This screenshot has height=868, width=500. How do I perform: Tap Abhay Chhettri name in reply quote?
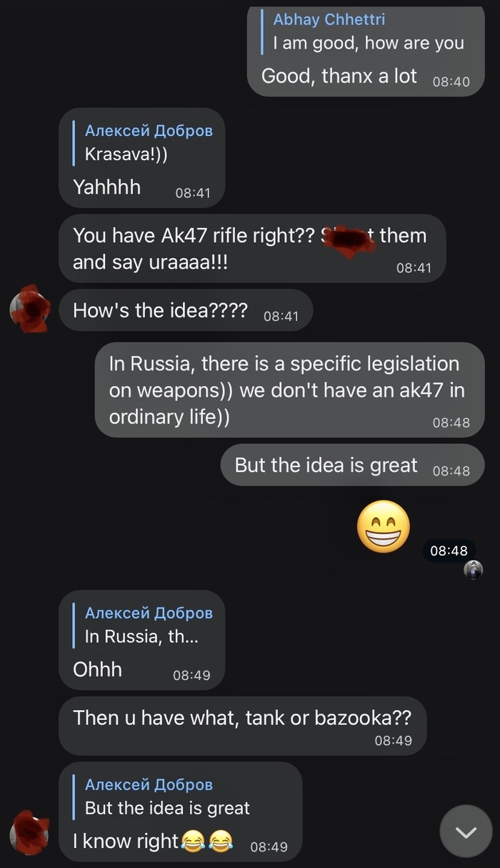click(329, 19)
